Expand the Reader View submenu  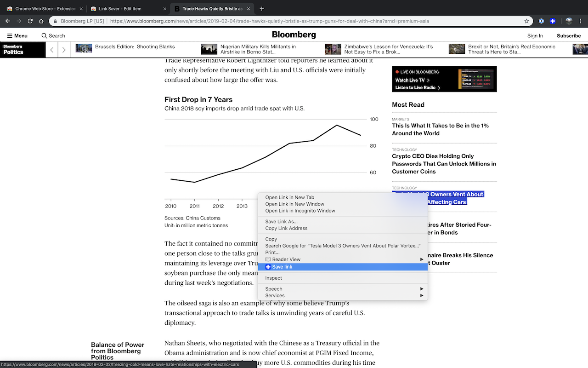click(343, 259)
